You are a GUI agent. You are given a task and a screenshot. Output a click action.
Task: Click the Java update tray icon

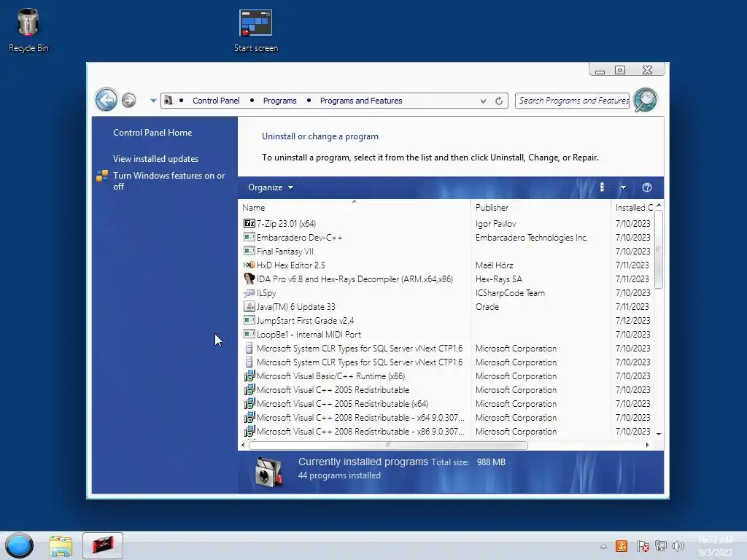[622, 545]
